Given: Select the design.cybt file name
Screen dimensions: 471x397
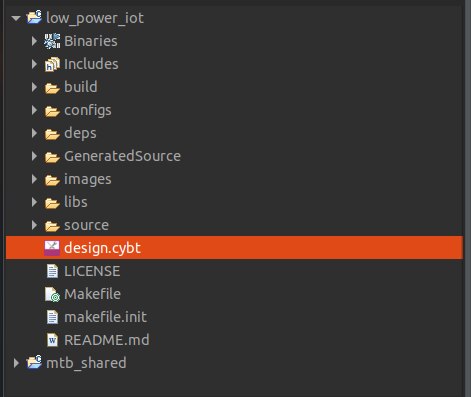Looking at the screenshot, I should point(102,249).
